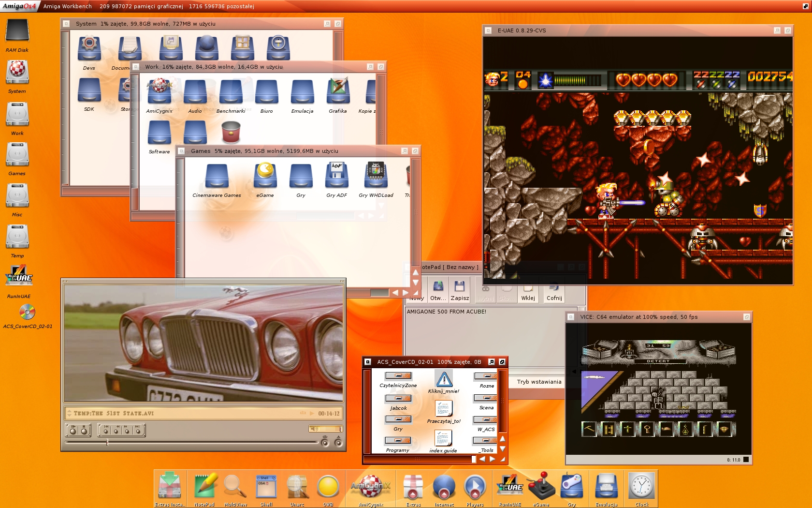Open the Audio drawer in Work window
Image resolution: width=812 pixels, height=508 pixels.
tap(195, 92)
